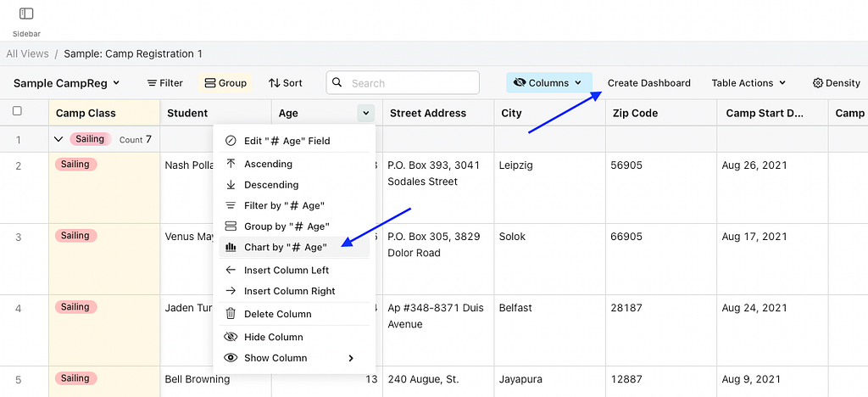Click the Age column header dropdown arrow
The image size is (868, 397).
click(x=366, y=113)
